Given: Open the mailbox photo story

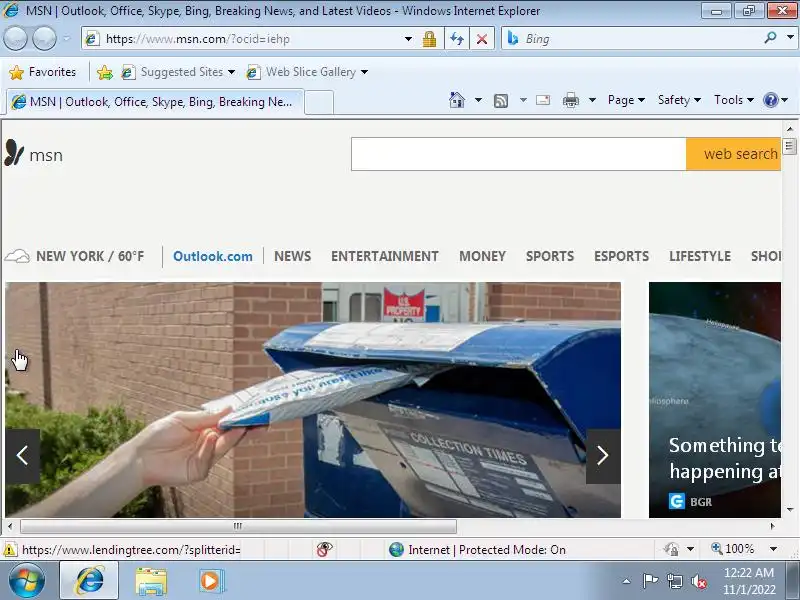Looking at the screenshot, I should (x=313, y=399).
